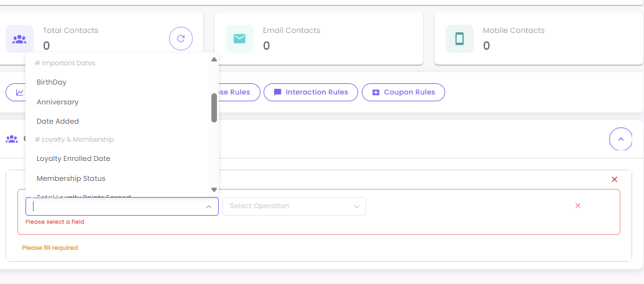Viewport: 644px width, 284px height.
Task: Click the refresh icon beside Total Contacts
Action: 181,39
